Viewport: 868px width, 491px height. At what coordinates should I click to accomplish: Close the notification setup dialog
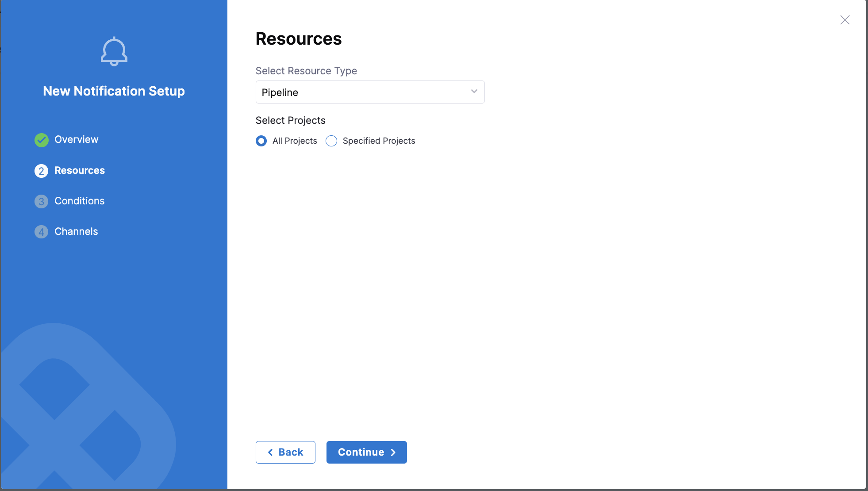pos(845,20)
